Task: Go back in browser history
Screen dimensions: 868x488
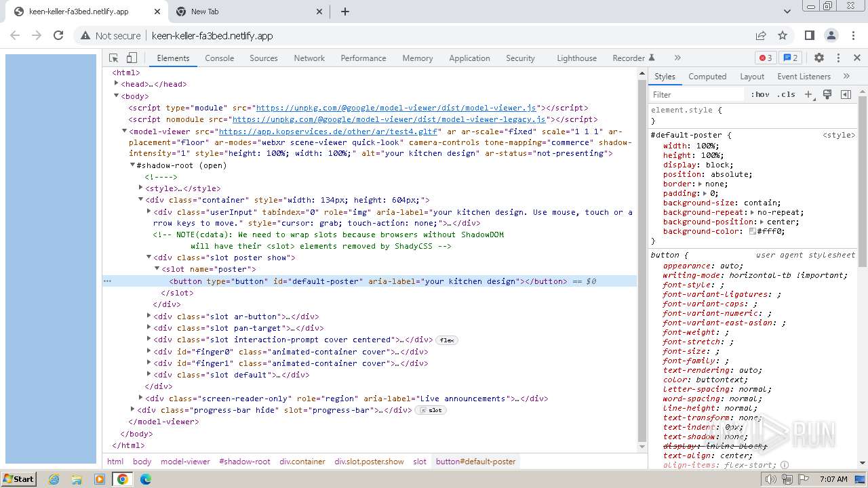Action: click(15, 35)
